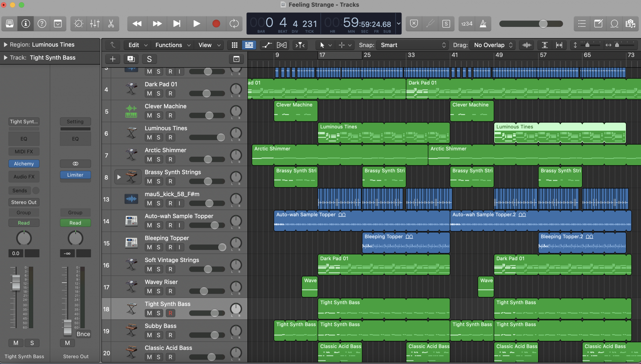The width and height of the screenshot is (641, 364).
Task: Show automation curve icon
Action: (x=267, y=45)
